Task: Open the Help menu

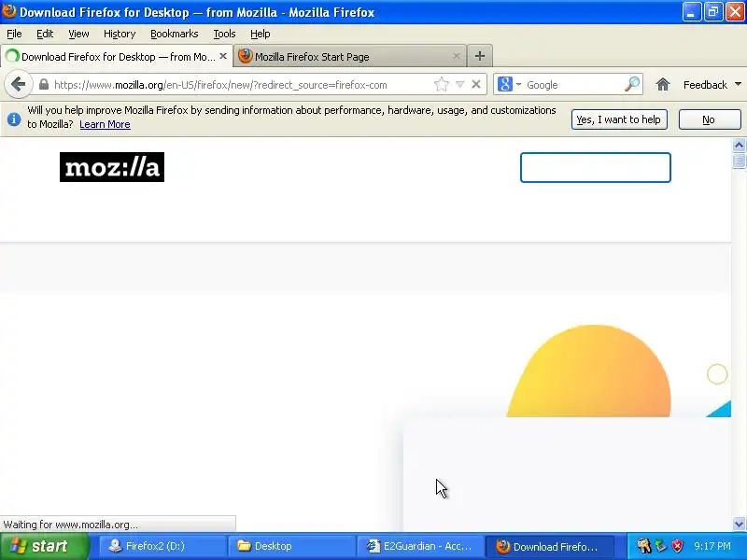Action: coord(261,34)
